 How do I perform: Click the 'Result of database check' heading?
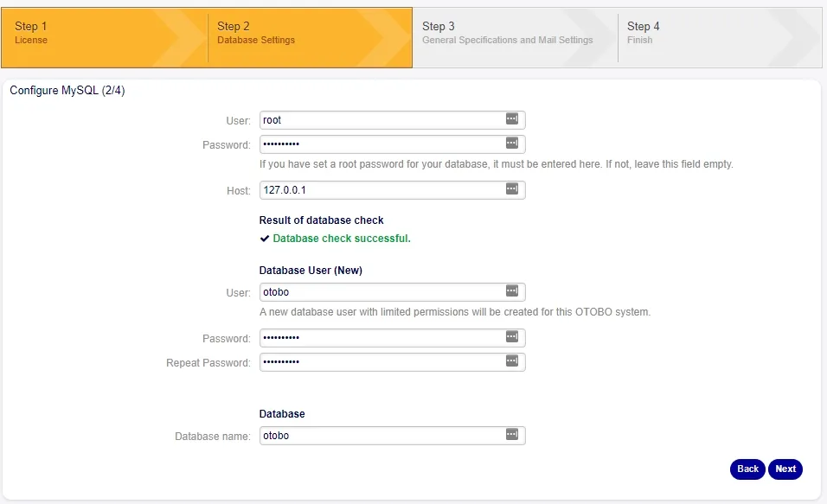[x=321, y=220]
